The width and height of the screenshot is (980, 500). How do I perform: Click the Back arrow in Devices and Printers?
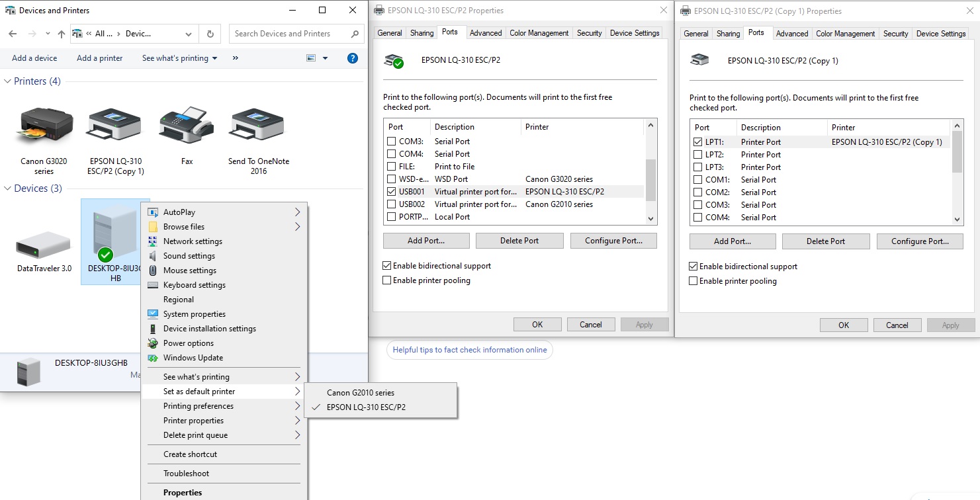click(13, 34)
